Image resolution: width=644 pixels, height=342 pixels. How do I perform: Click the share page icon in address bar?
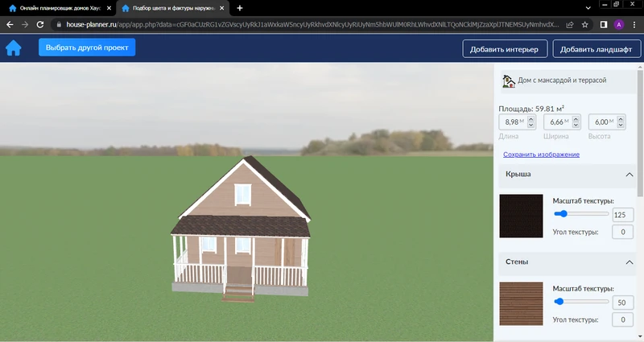[x=570, y=25]
